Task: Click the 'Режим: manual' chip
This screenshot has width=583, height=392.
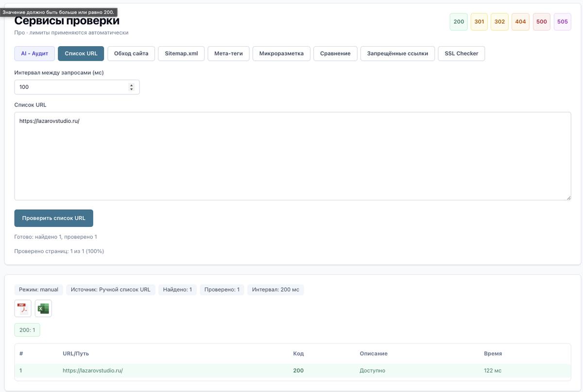Action: click(39, 290)
